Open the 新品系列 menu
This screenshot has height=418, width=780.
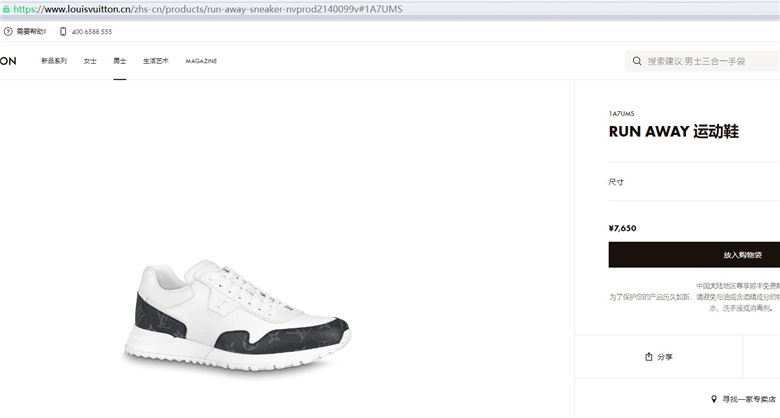click(x=54, y=61)
